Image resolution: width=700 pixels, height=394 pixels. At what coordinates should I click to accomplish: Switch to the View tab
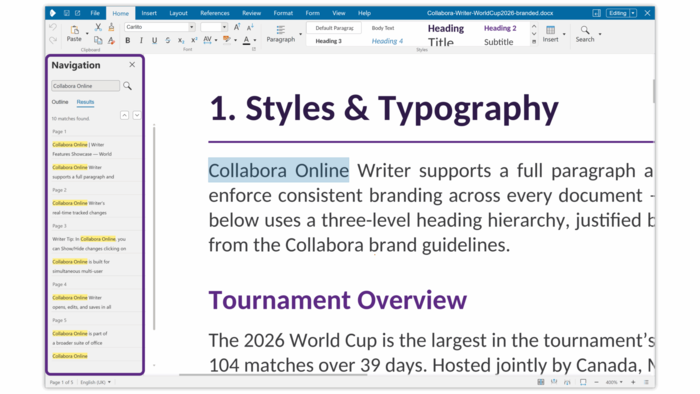pos(339,13)
